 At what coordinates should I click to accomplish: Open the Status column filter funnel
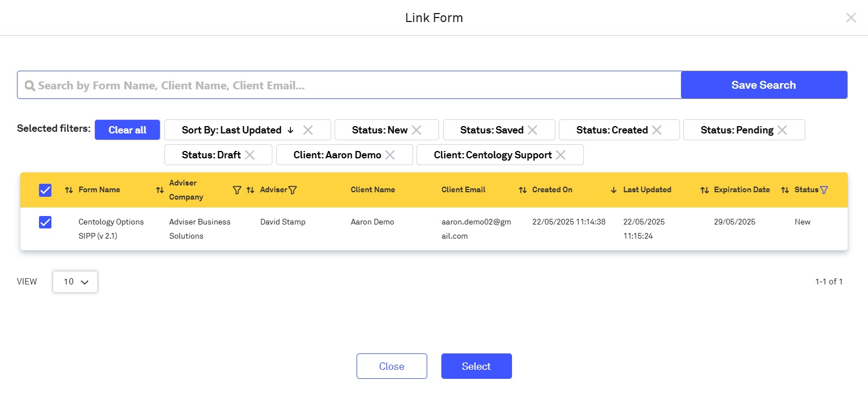[x=824, y=190]
